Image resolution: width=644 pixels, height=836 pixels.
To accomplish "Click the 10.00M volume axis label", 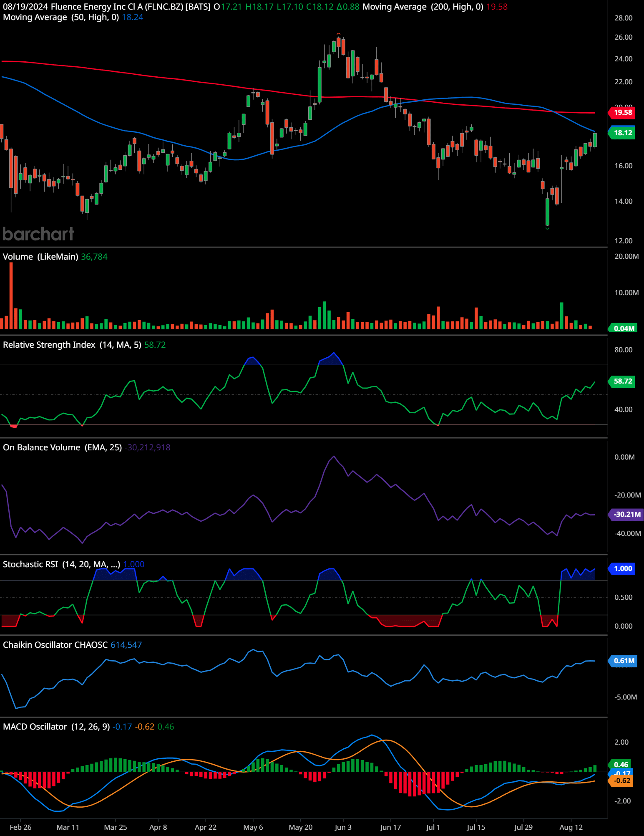I will tap(626, 293).
